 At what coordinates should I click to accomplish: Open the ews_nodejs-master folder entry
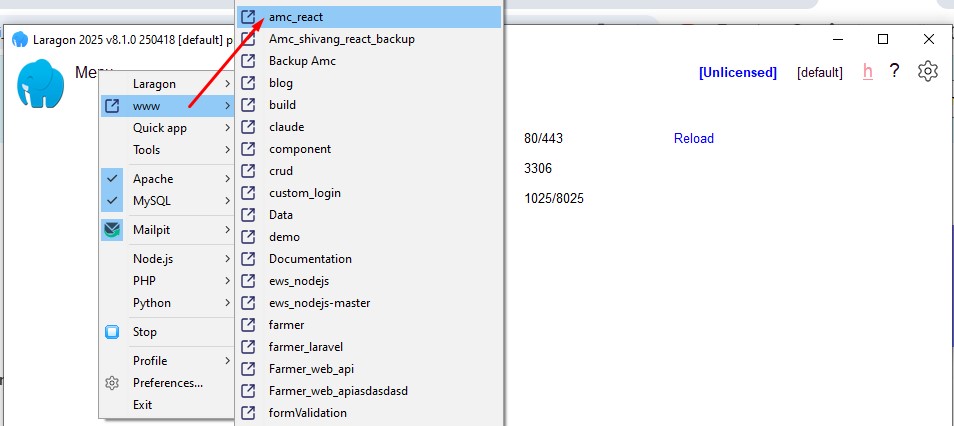pyautogui.click(x=318, y=303)
